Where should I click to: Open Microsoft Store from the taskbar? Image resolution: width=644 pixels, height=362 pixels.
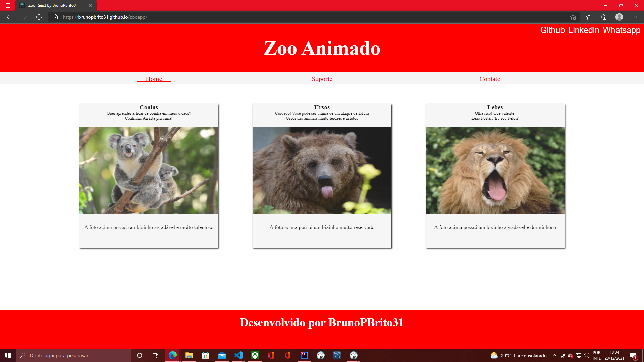click(x=206, y=355)
